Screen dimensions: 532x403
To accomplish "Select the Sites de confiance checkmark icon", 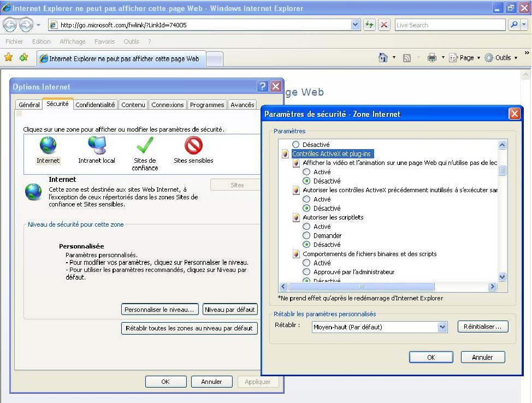I will coord(145,145).
